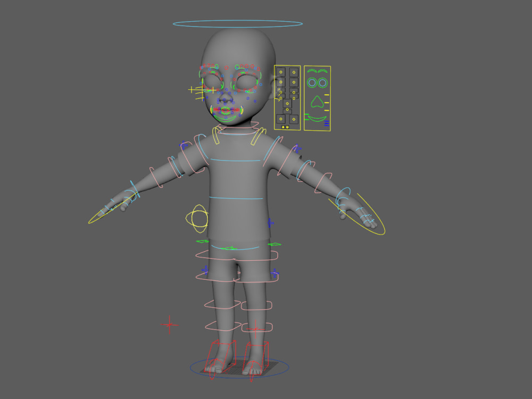The image size is (532, 399).
Task: Click the top yellow bar beside the nose shape
Action: point(327,95)
